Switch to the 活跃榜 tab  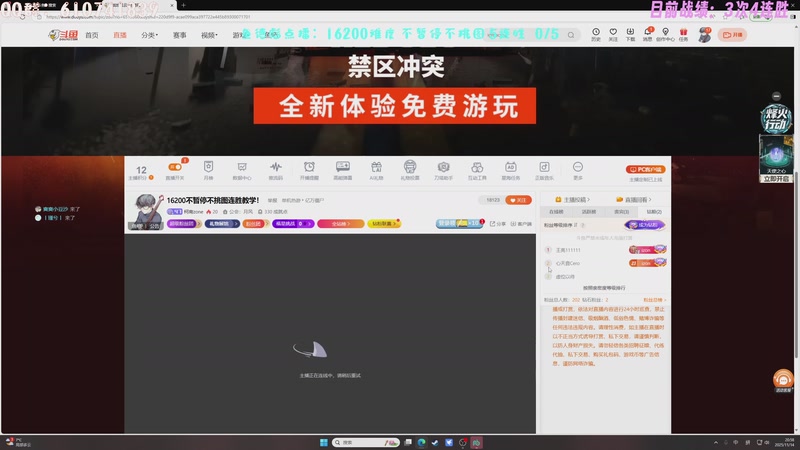[589, 212]
